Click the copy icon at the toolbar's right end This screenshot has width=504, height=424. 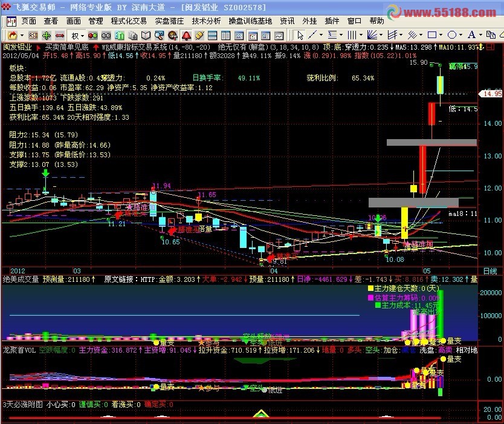[491, 36]
